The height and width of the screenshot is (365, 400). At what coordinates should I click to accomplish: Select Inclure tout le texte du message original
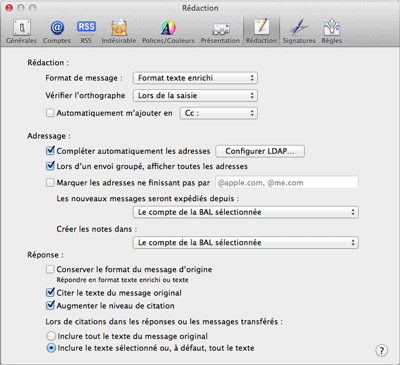(x=51, y=336)
